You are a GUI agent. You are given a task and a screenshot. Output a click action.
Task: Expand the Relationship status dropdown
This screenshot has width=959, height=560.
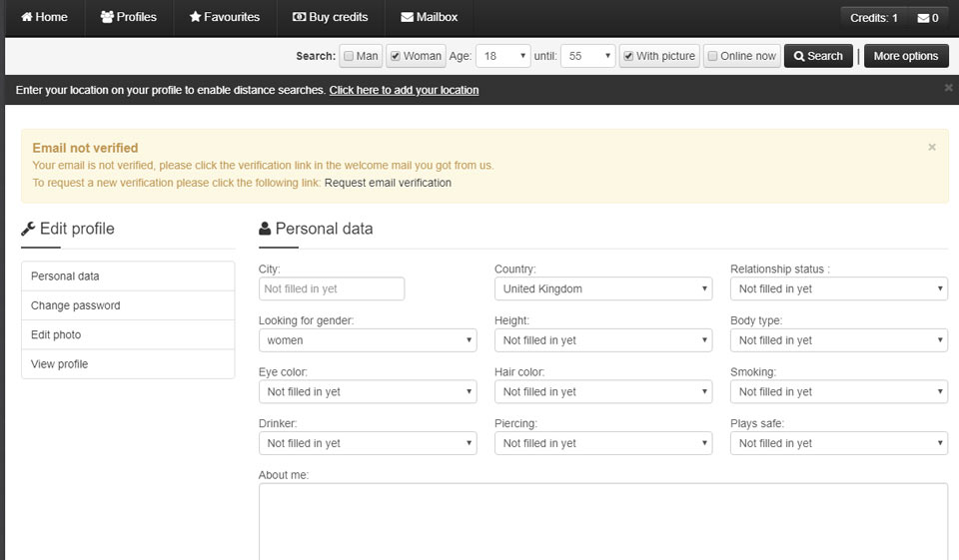pyautogui.click(x=839, y=288)
